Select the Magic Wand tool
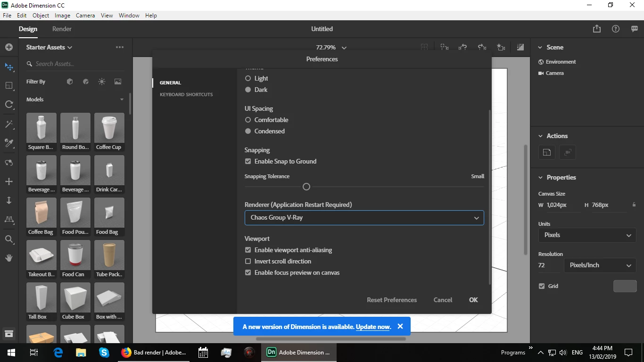This screenshot has height=362, width=644. [x=8, y=124]
